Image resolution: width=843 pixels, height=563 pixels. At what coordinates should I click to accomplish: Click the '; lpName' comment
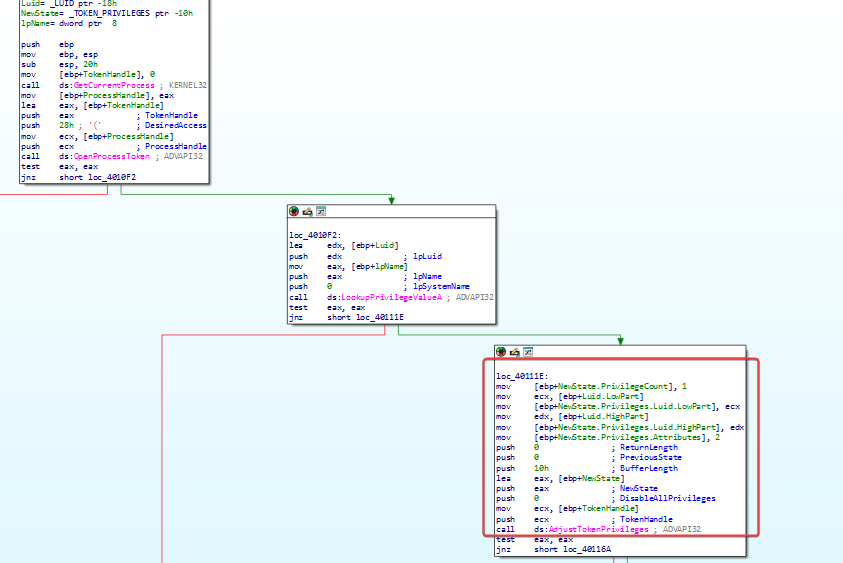pos(423,276)
